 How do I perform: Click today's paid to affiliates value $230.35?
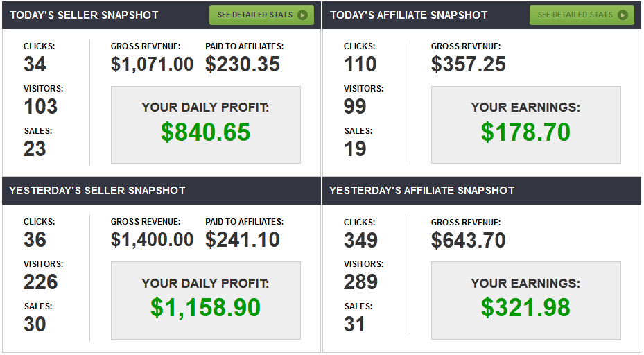[x=243, y=64]
